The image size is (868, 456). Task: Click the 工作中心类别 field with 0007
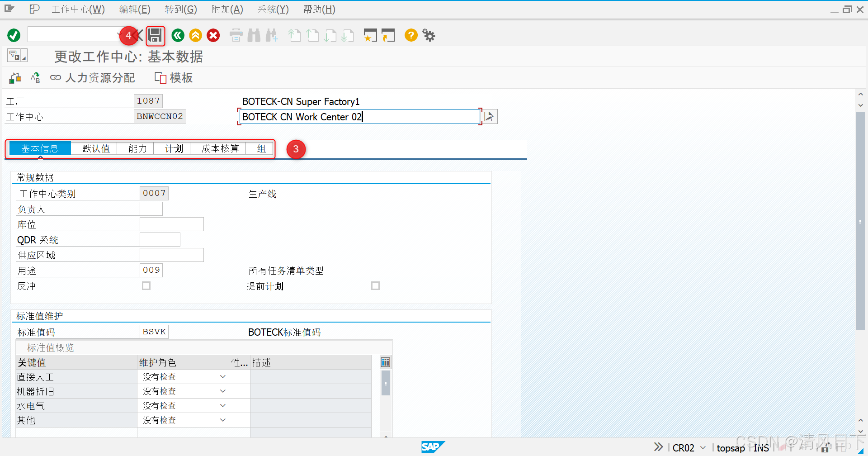tap(154, 193)
